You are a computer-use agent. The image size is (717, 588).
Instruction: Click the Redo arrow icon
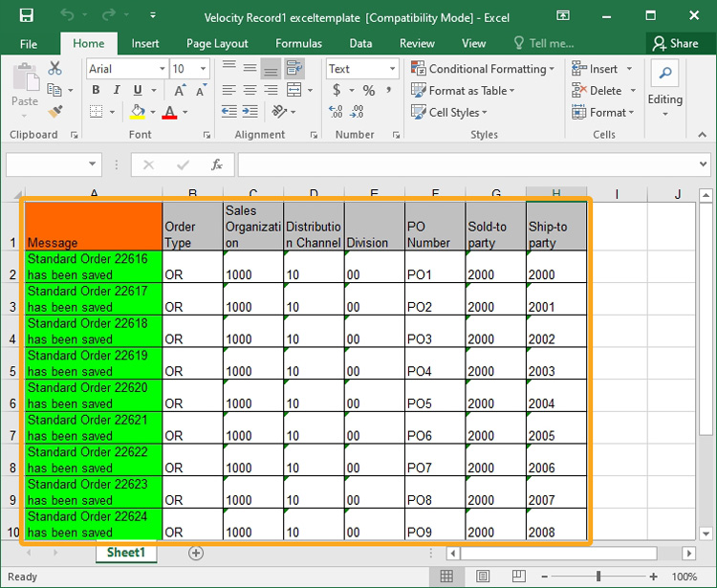click(108, 15)
